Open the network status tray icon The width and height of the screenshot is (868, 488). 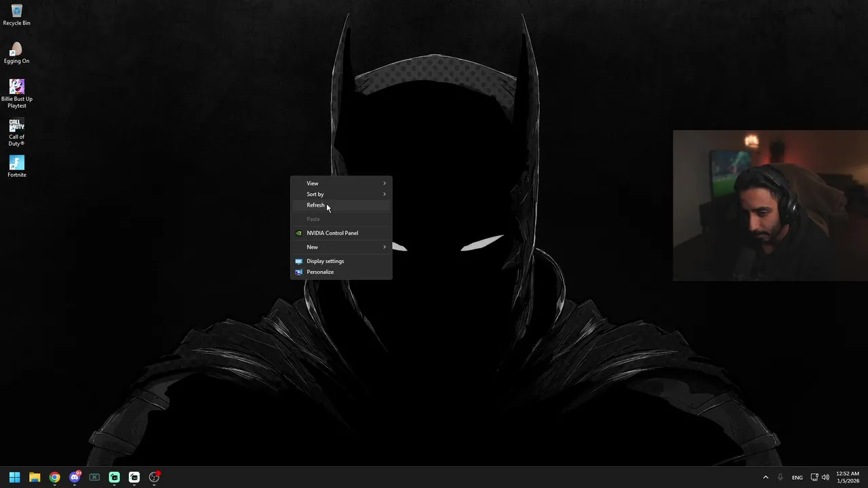click(x=814, y=477)
